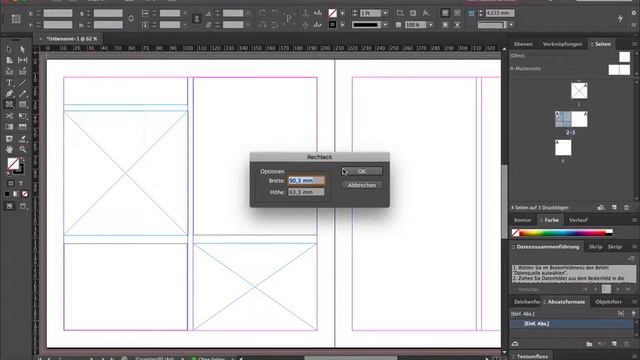Select [Einf. Abs.] paragraph style row
Screen dimensions: 640x360
click(571, 324)
